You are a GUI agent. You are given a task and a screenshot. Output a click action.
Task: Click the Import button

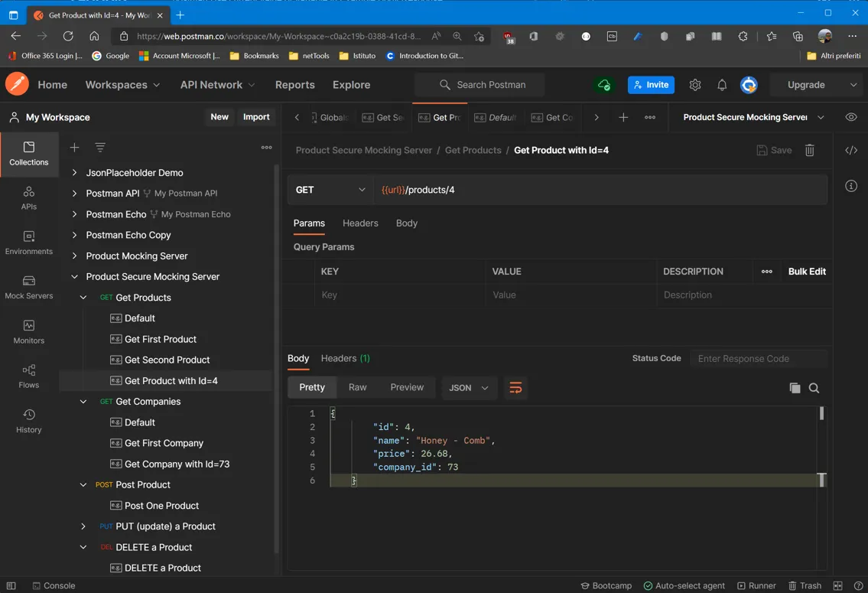[255, 117]
